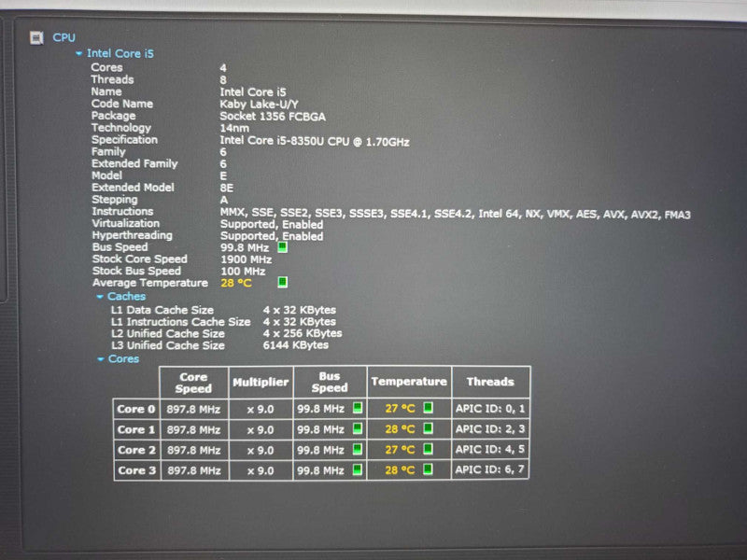The image size is (747, 560).
Task: Select the Cores tree label
Action: coord(123,359)
